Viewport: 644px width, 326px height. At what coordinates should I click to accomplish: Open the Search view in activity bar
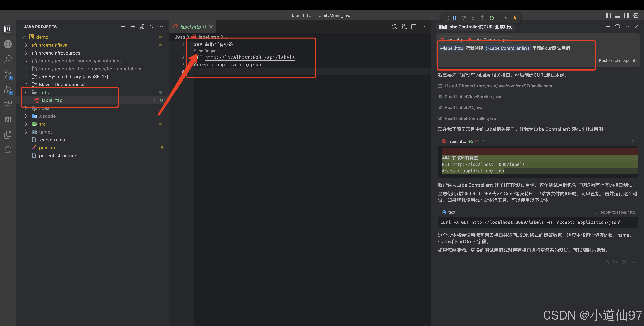click(8, 59)
